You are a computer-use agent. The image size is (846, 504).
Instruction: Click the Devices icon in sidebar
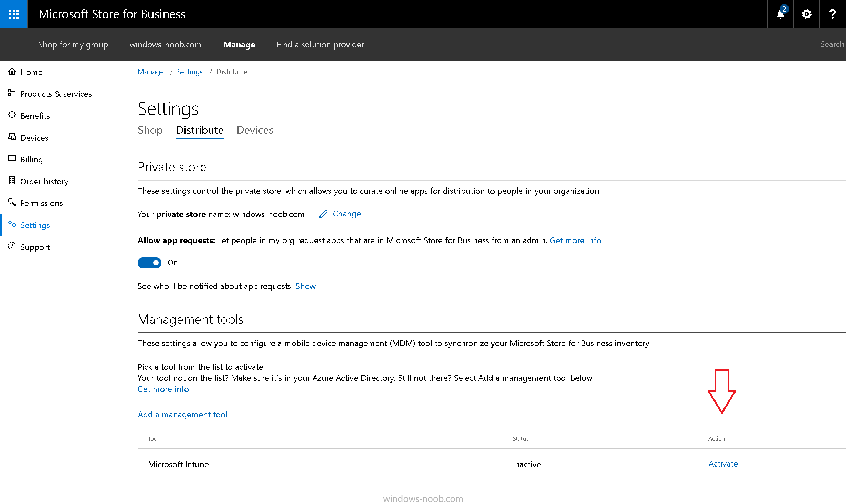12,137
